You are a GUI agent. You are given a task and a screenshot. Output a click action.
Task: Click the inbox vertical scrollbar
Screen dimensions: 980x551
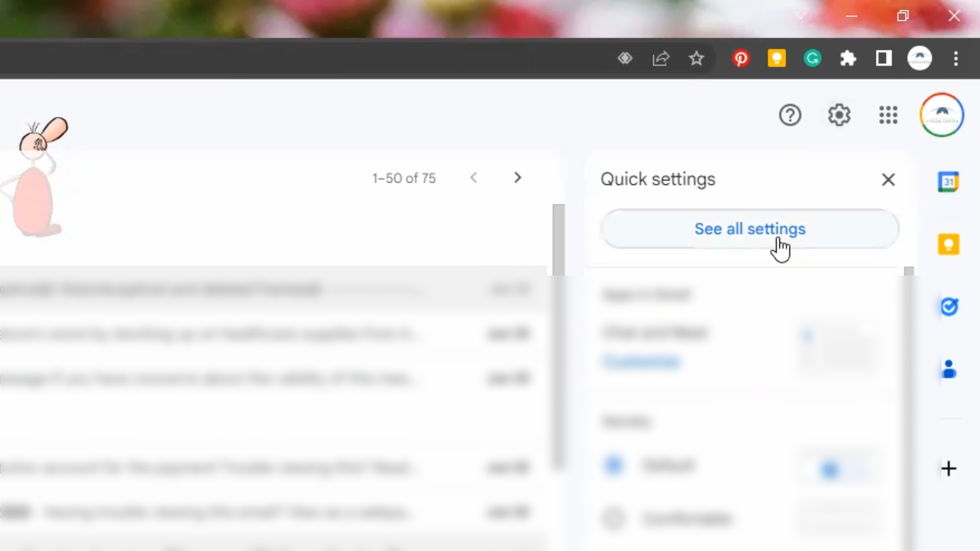[558, 337]
